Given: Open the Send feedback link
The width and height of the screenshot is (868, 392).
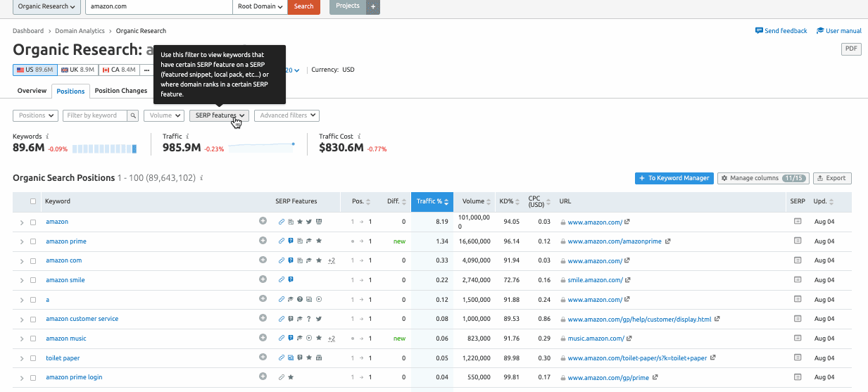Looking at the screenshot, I should coord(781,31).
